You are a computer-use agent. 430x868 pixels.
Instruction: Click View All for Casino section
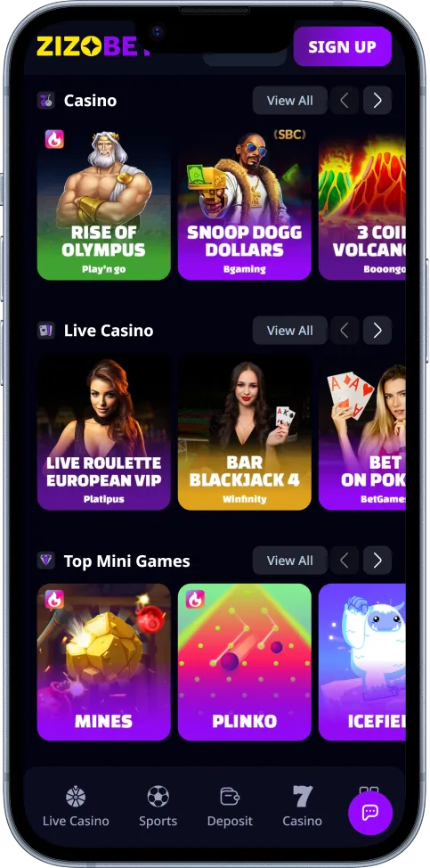coord(289,100)
